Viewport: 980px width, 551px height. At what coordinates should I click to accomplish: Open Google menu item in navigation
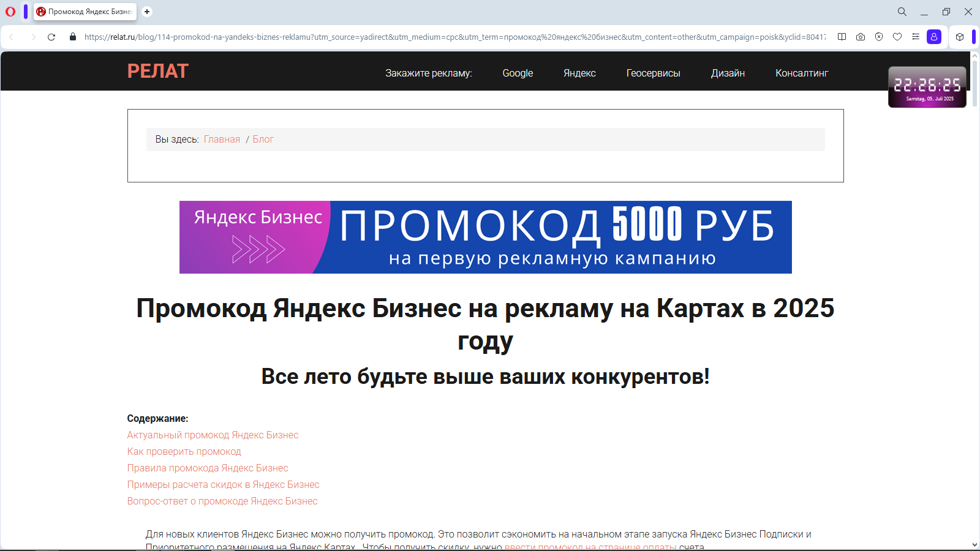[518, 73]
